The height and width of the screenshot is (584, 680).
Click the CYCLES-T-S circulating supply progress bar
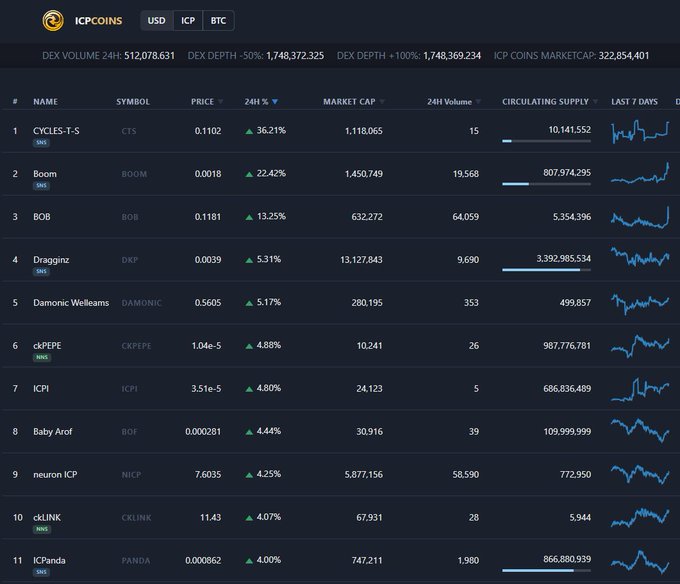pyautogui.click(x=546, y=141)
